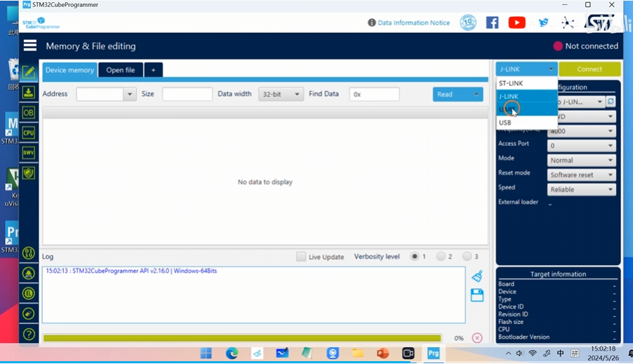Open ST Facebook page icon
Image resolution: width=633 pixels, height=364 pixels.
pos(492,22)
